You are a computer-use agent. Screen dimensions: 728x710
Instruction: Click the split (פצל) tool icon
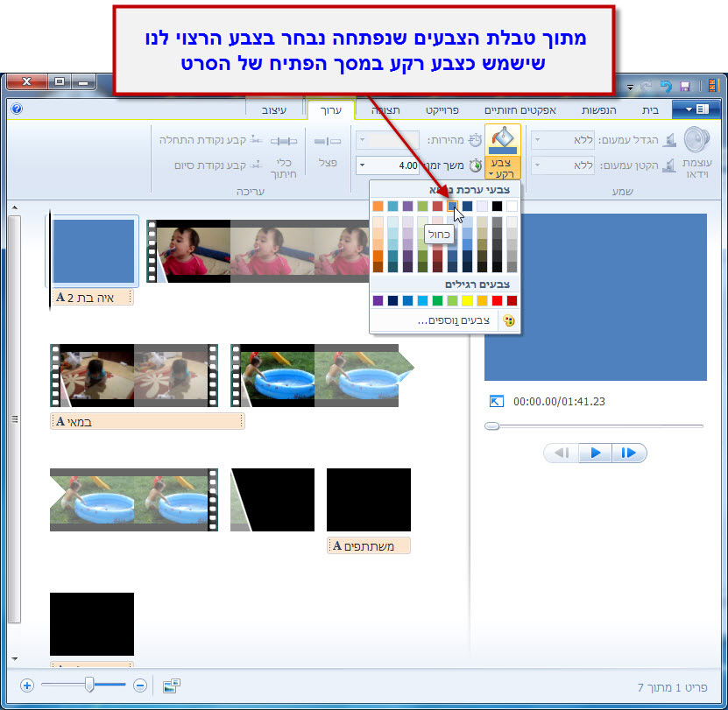pos(328,141)
